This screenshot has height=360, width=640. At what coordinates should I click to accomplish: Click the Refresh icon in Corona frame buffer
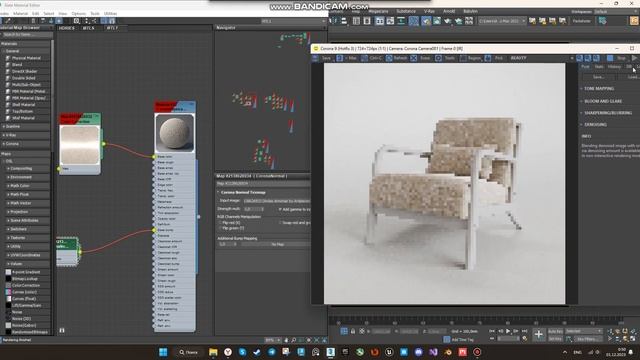pos(389,58)
